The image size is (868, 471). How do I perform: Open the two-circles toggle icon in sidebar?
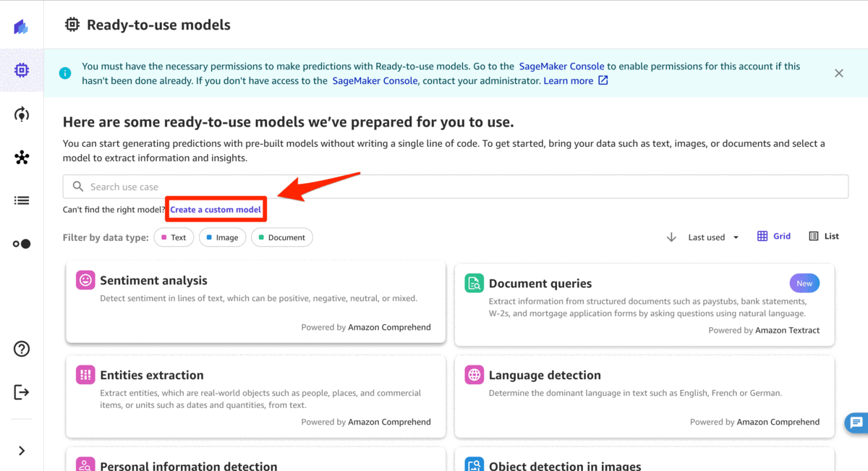click(22, 244)
